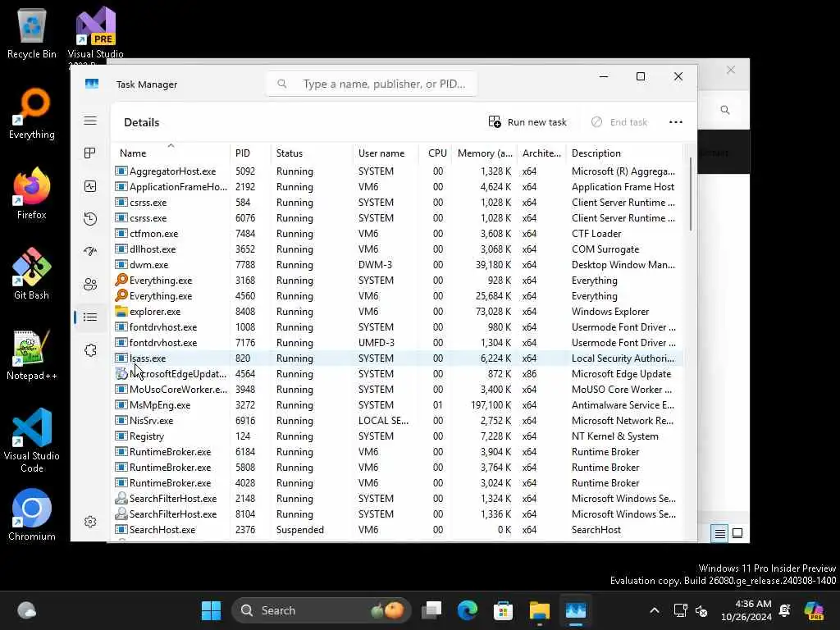This screenshot has height=630, width=840.
Task: Select the NisSrv.exe process row
Action: point(397,421)
